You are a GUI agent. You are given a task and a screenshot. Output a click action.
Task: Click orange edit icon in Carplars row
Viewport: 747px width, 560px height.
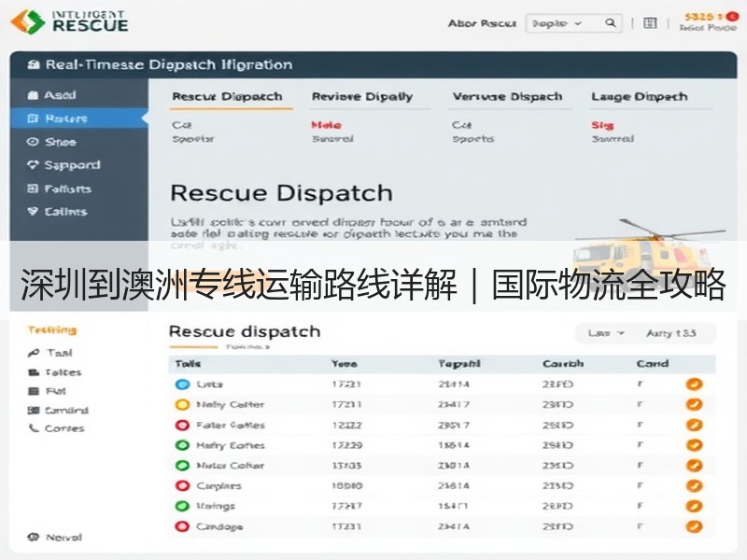(x=694, y=485)
